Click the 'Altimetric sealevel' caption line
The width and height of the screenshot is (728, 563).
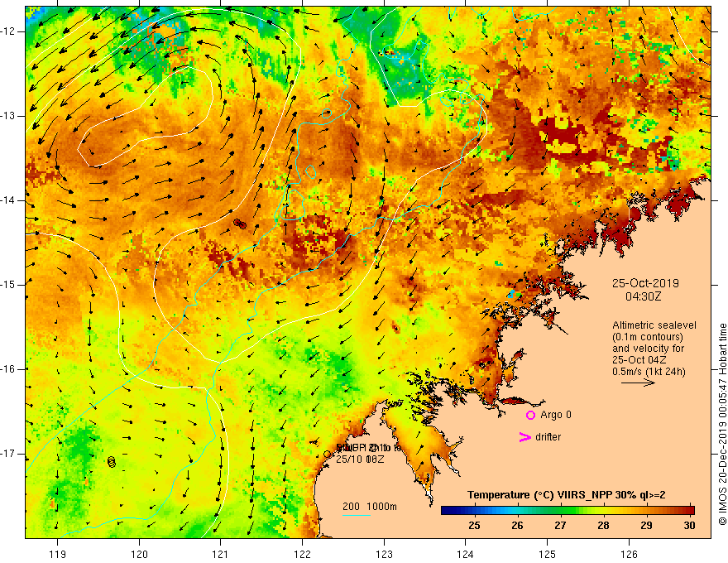pyautogui.click(x=654, y=325)
